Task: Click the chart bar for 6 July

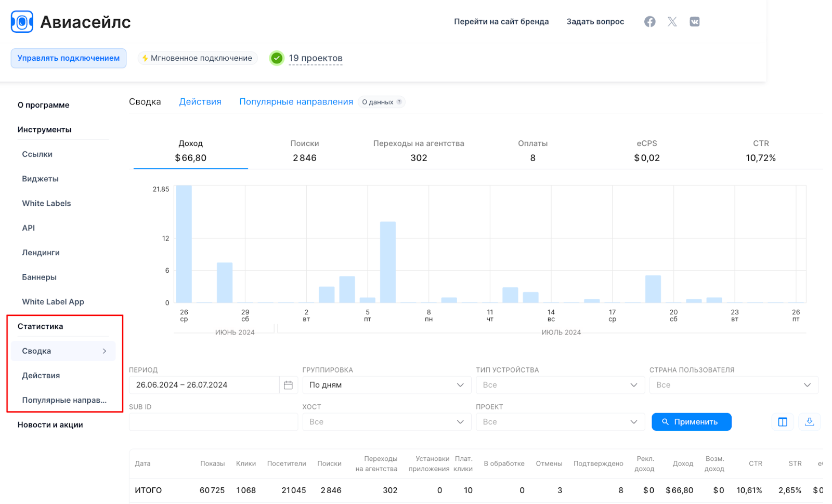Action: pos(388,262)
